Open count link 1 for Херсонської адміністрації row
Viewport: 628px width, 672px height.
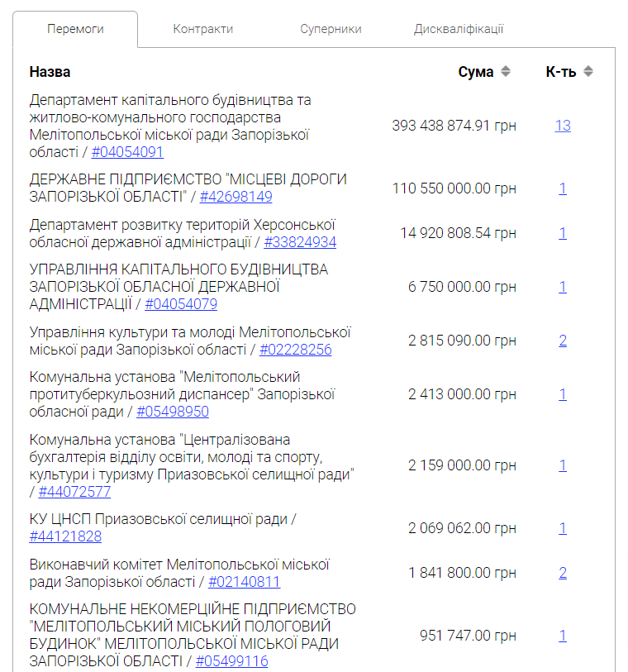pos(563,233)
